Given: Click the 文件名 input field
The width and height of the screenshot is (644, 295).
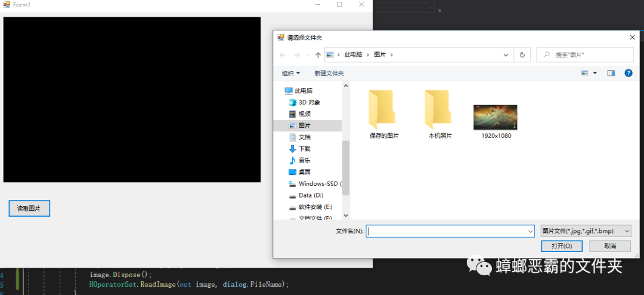Looking at the screenshot, I should [450, 231].
